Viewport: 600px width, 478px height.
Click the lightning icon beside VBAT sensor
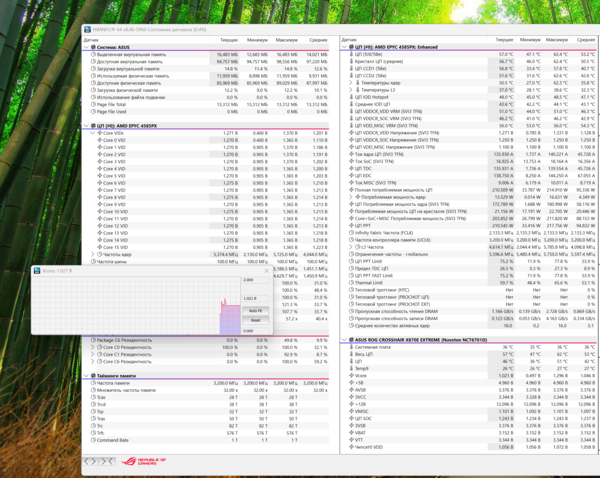[351, 433]
